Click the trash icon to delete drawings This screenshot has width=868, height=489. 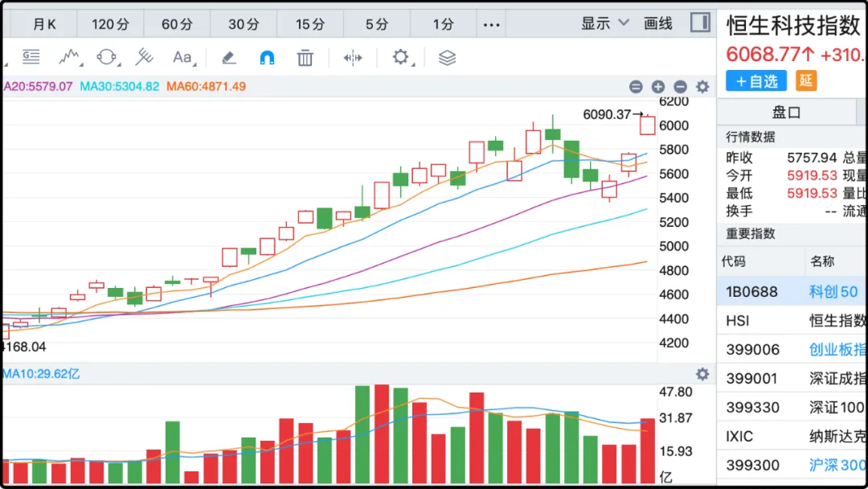click(x=305, y=57)
